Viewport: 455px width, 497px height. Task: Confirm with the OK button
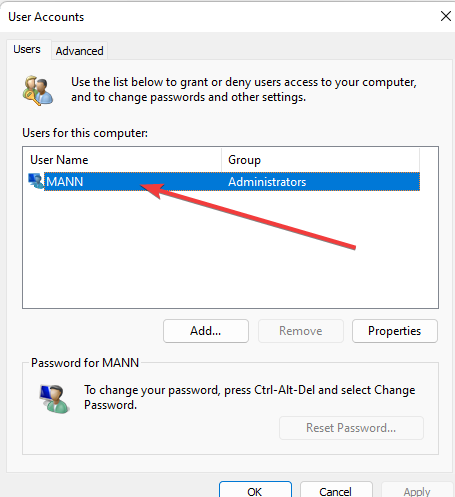pos(255,491)
